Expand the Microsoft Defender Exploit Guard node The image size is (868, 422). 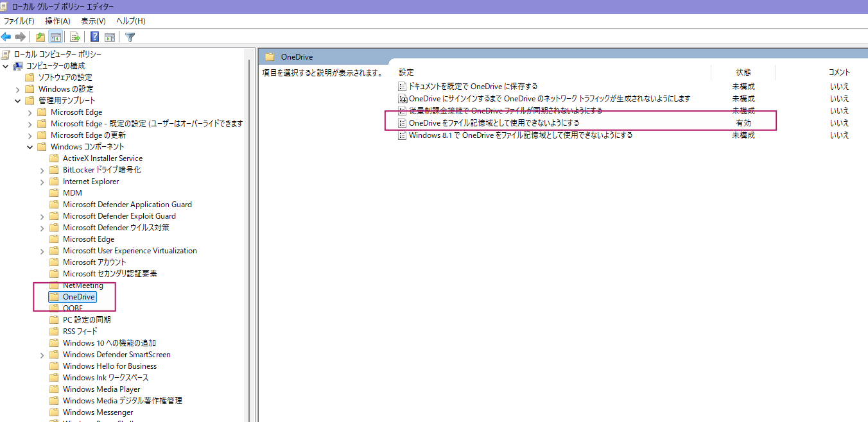click(42, 216)
